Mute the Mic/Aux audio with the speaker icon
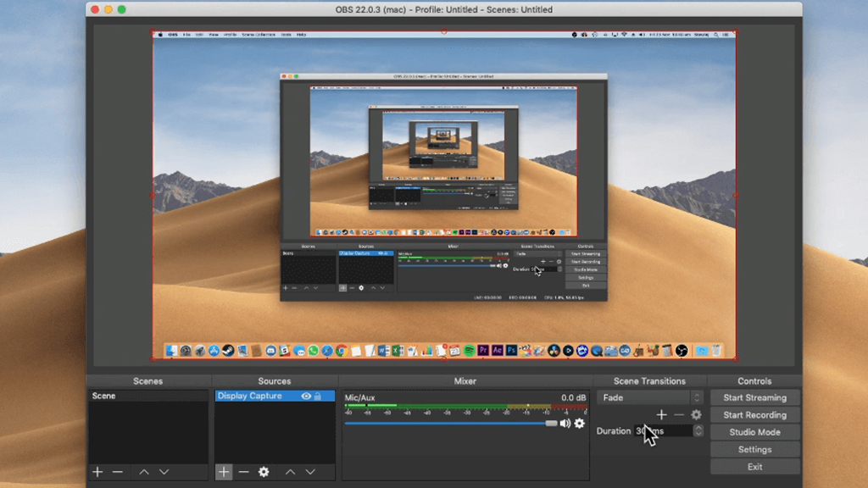Screen dimensions: 868x488 [x=565, y=424]
